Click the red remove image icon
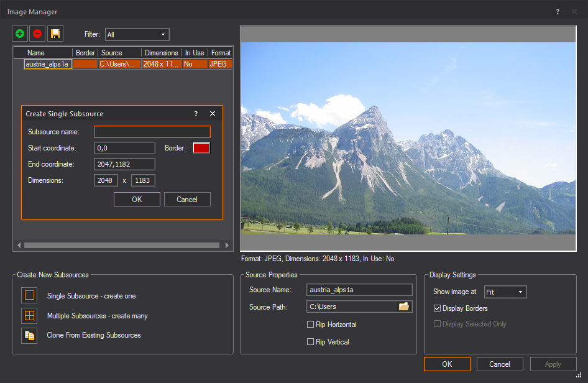Viewport: 588px width, 383px height. [37, 34]
